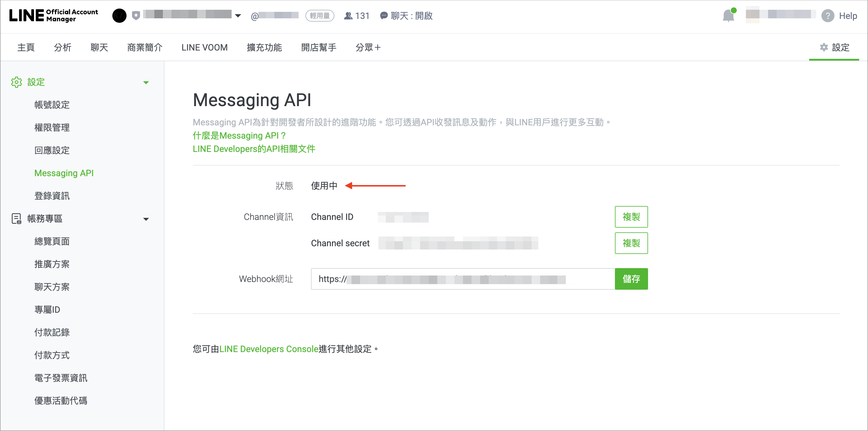
Task: Click the friends count icon showing 131
Action: click(348, 15)
